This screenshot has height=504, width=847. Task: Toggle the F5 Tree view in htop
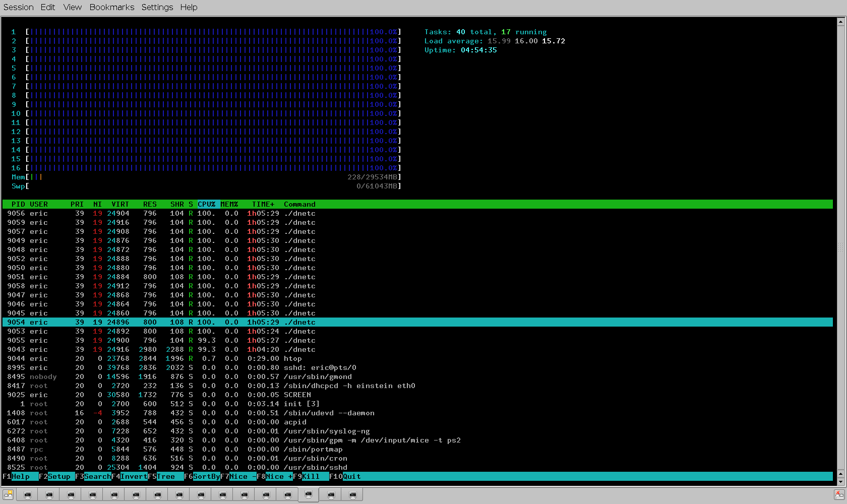coord(166,476)
